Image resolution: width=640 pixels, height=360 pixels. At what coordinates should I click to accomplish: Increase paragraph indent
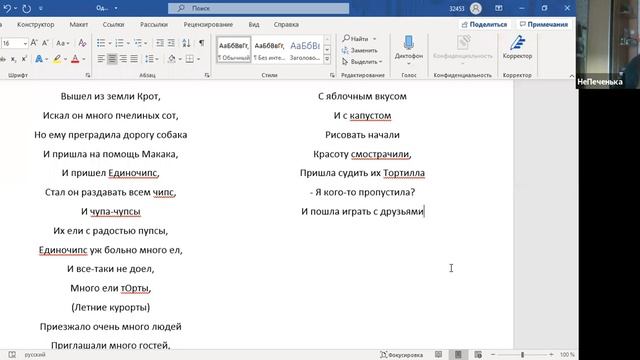pyautogui.click(x=171, y=43)
